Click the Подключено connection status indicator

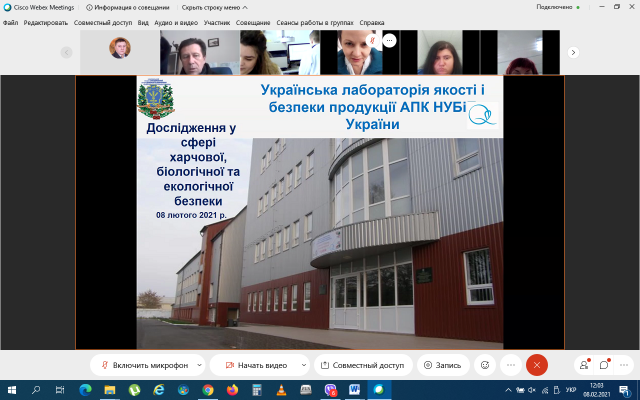558,7
